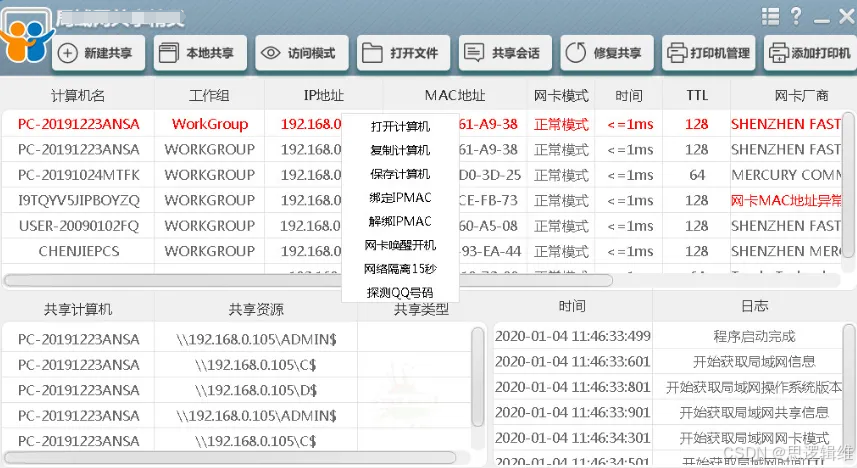This screenshot has width=857, height=468.
Task: Click the 网卡厂商 column header
Action: click(801, 96)
